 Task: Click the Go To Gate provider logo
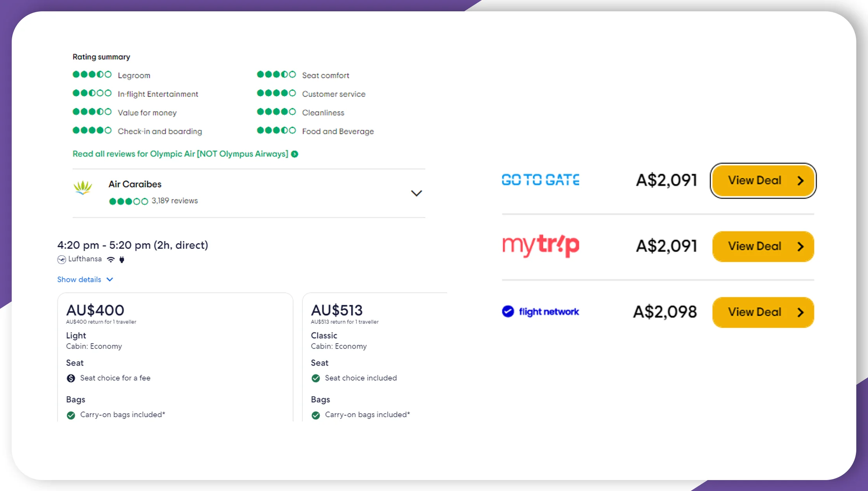(540, 180)
